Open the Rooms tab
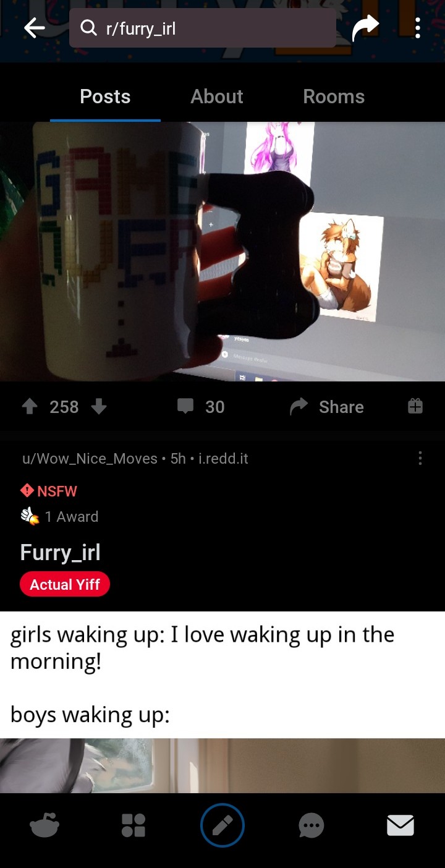The height and width of the screenshot is (868, 445). tap(334, 96)
